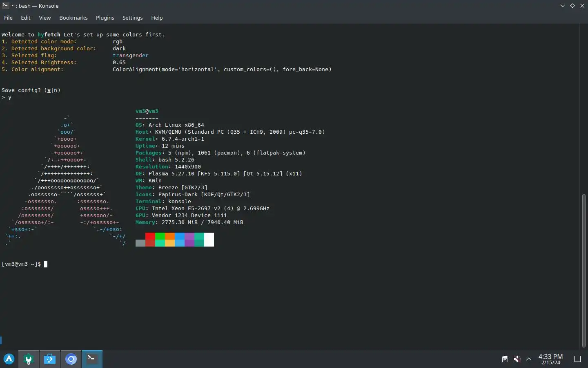Image resolution: width=588 pixels, height=368 pixels.
Task: Click the 'DE: Plasma 5.27.10' line
Action: (x=219, y=174)
